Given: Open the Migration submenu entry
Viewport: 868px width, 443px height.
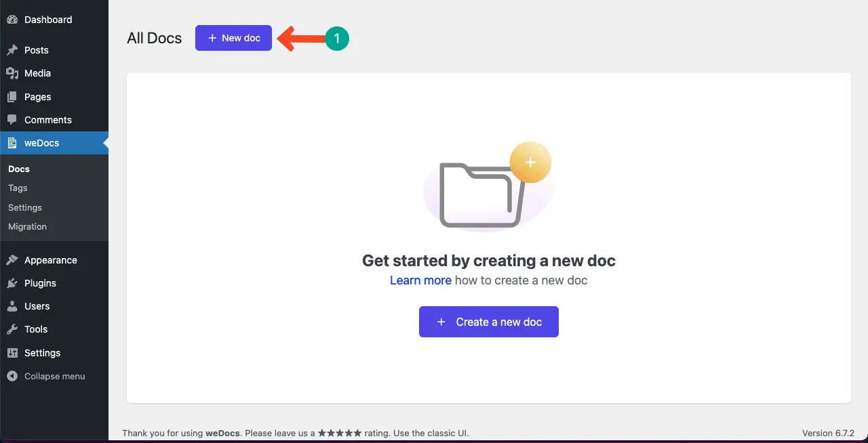Looking at the screenshot, I should tap(27, 226).
